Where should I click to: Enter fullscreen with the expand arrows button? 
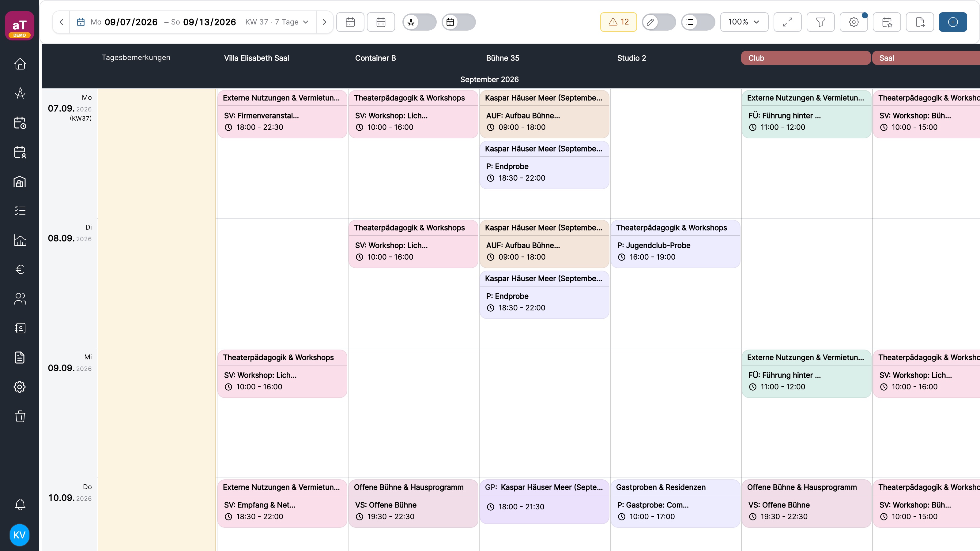pos(787,22)
